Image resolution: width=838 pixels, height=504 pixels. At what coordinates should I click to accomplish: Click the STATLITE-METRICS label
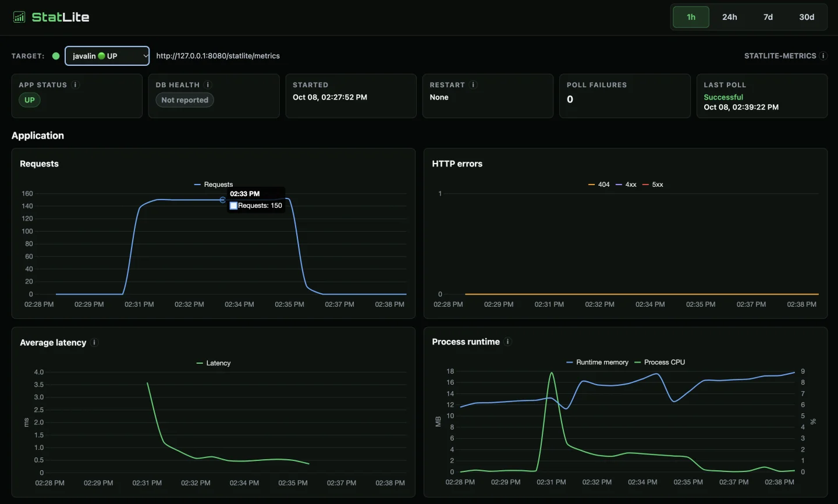(780, 56)
